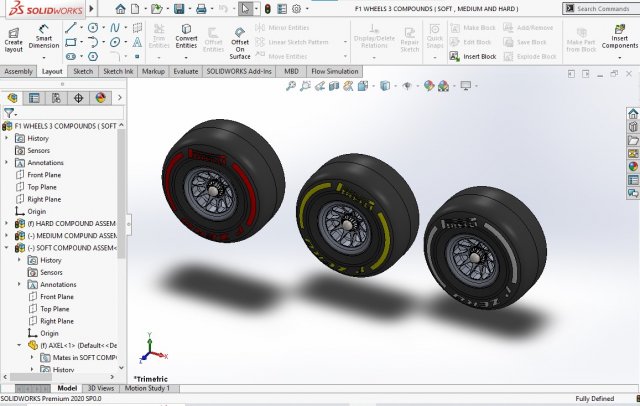This screenshot has width=640, height=406.
Task: Click the Search Commands field
Action: pyautogui.click(x=602, y=8)
